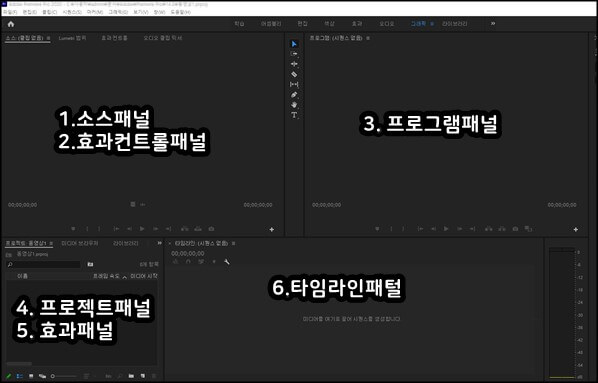
Task: Add marker icon in Timeline panel
Action: point(214,262)
